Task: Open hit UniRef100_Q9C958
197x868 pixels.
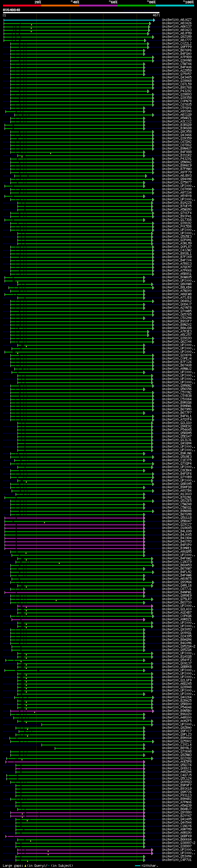Action: click(177, 132)
